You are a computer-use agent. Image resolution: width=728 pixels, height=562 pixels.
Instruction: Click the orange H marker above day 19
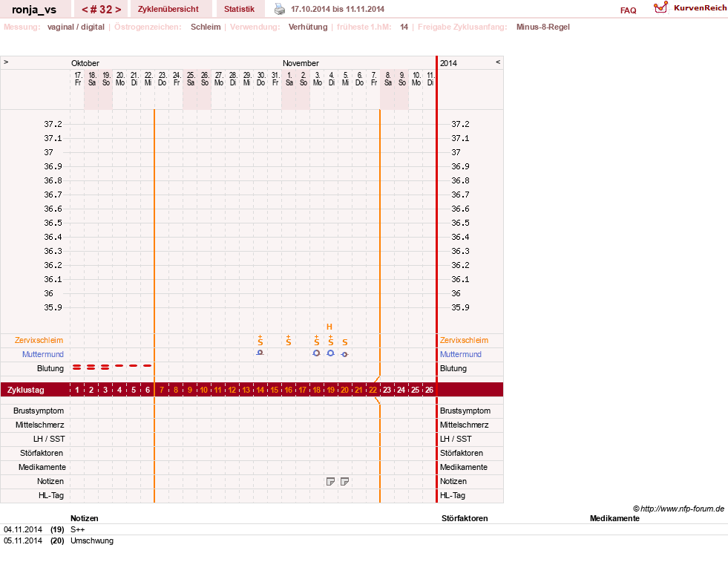point(329,327)
